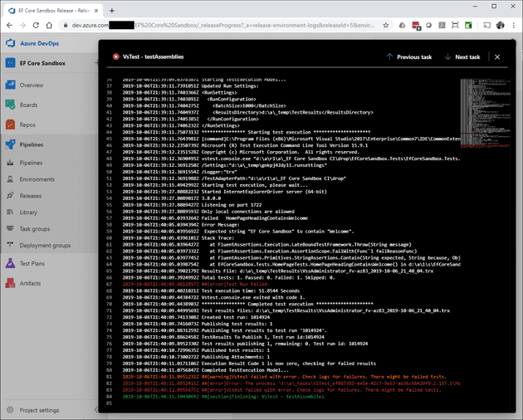The image size is (523, 420).
Task: Close the VsTest log panel
Action: (x=497, y=57)
